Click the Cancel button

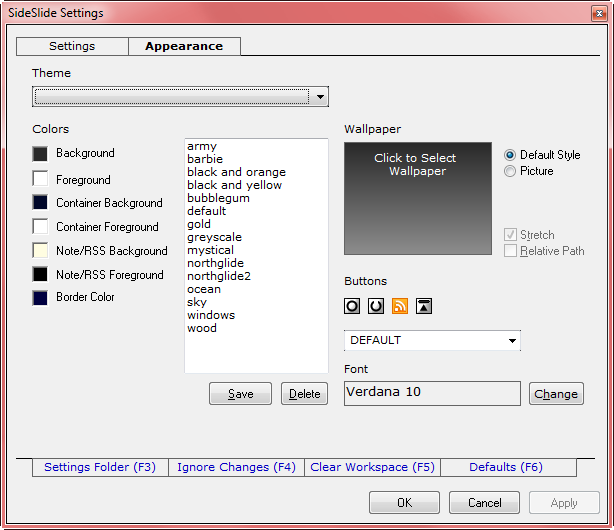(x=484, y=503)
